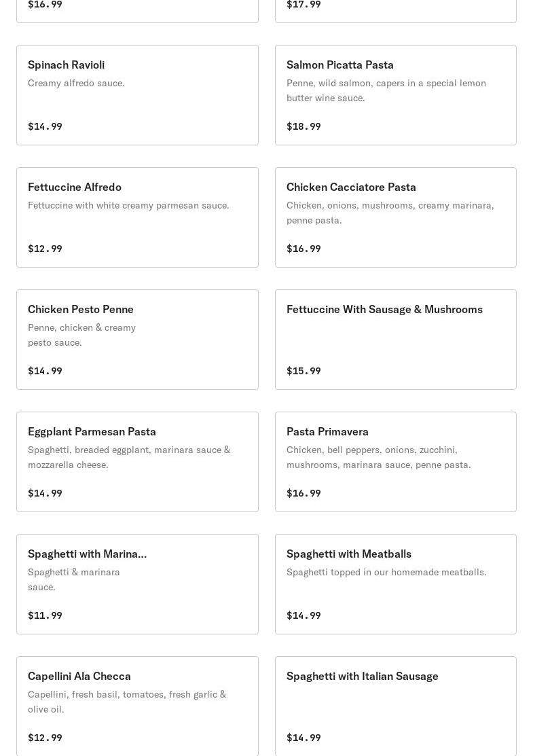Click the Pasta Primavera ingredients description
The width and height of the screenshot is (533, 756).
click(378, 457)
